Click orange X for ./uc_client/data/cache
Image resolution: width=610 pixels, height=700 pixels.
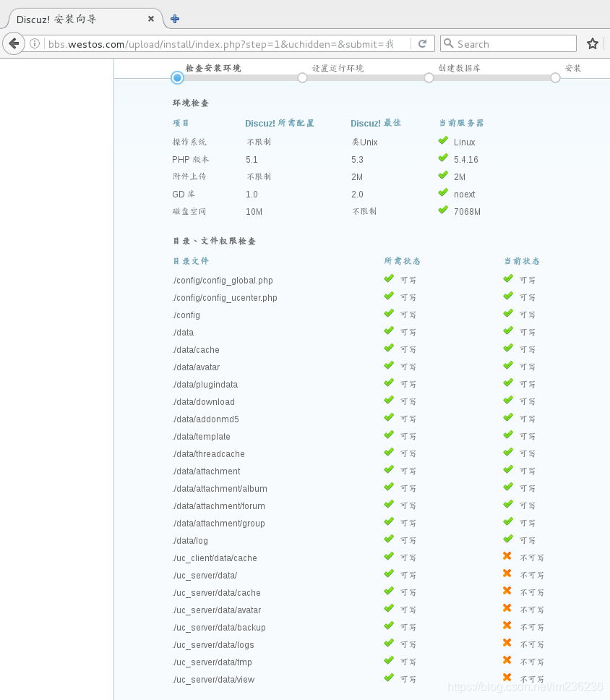[507, 556]
